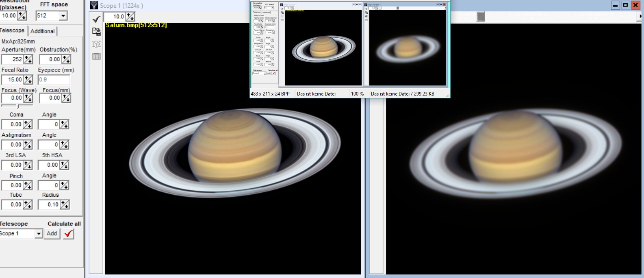Click the '100 %' zoom status entry
644x278 pixels.
(358, 94)
